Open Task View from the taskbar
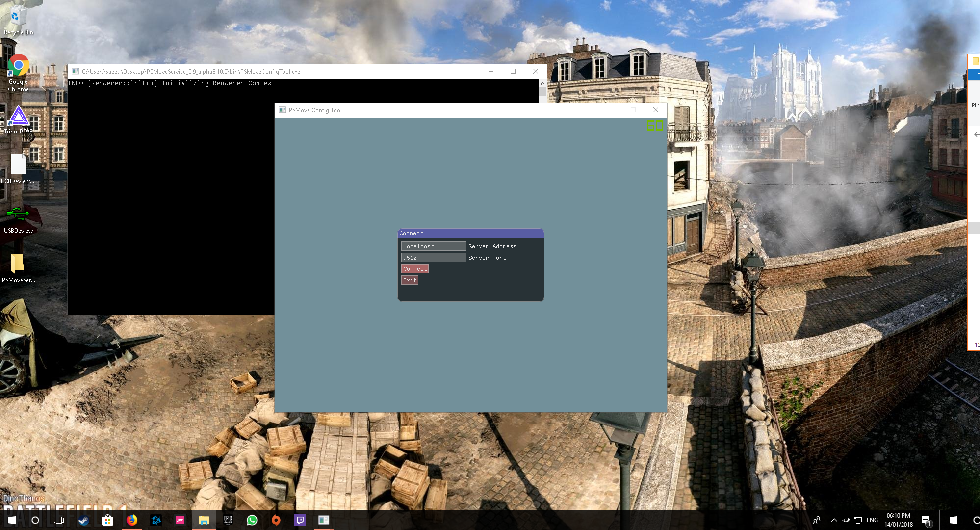 tap(59, 520)
